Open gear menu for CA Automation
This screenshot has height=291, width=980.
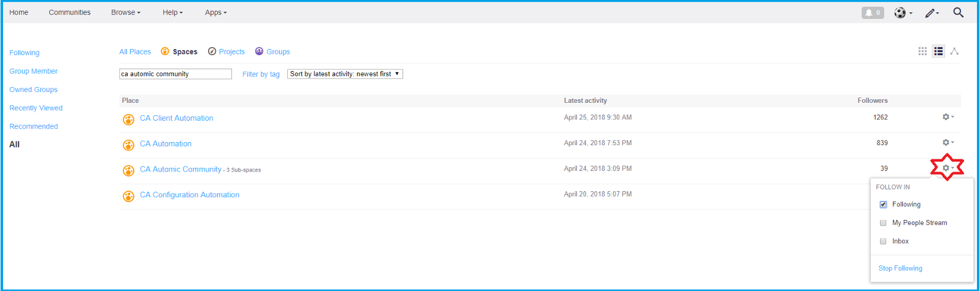tap(948, 143)
